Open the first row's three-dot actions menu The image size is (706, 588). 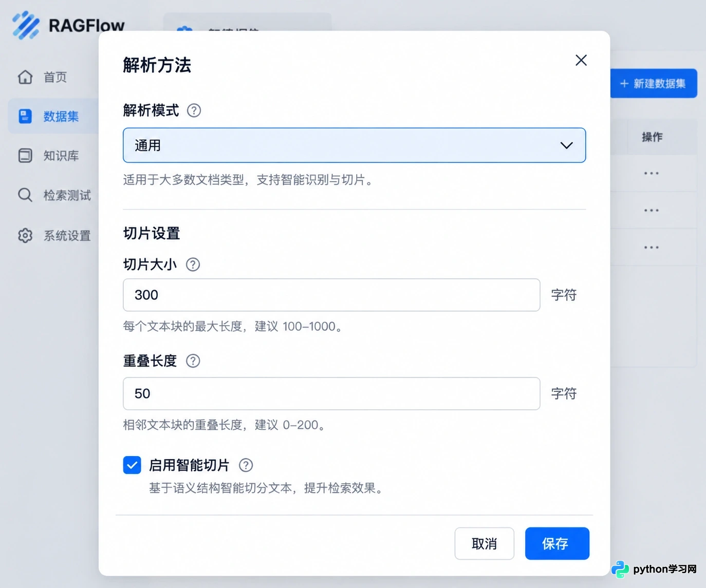click(x=651, y=174)
